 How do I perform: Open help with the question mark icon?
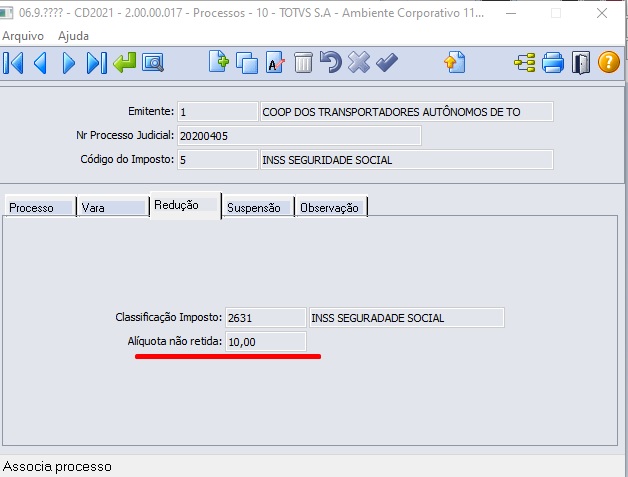tap(608, 62)
